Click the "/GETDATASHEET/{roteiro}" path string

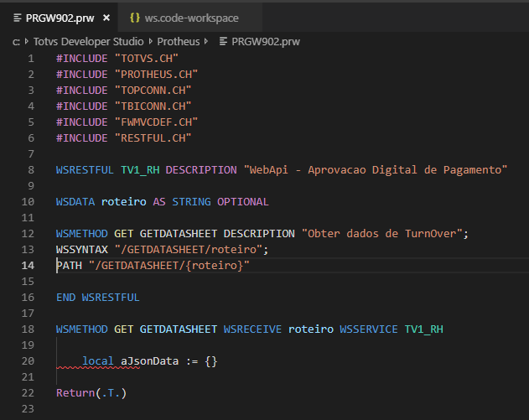click(169, 265)
